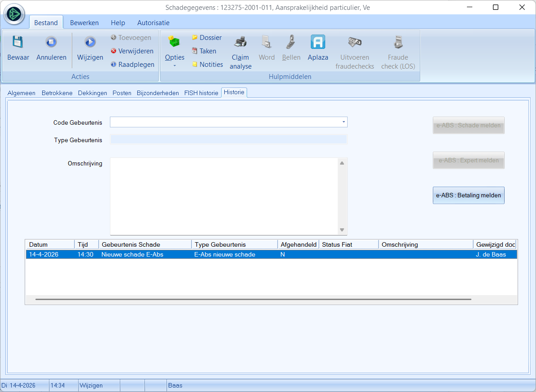Click the Word document icon
This screenshot has width=536, height=392.
[266, 42]
